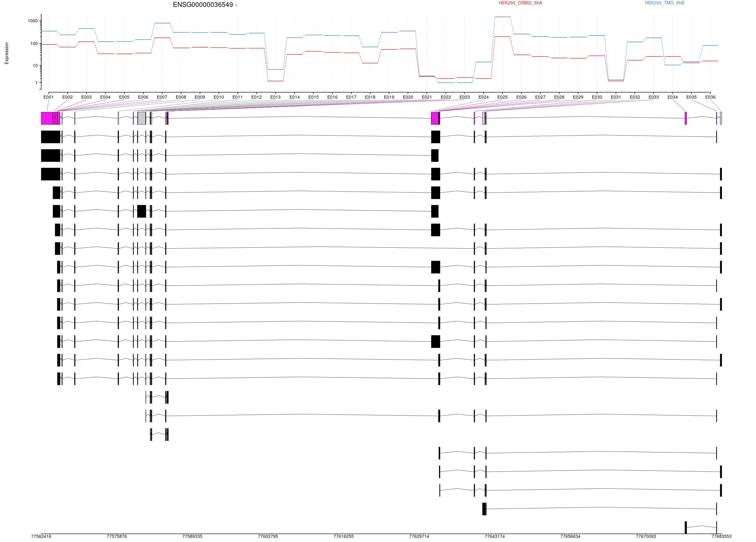Click exon label E018

click(370, 97)
